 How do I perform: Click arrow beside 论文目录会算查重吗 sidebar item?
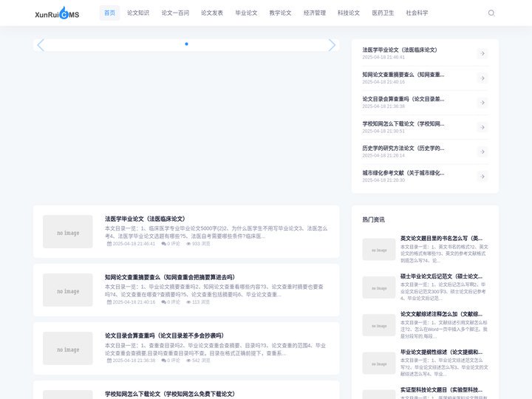pyautogui.click(x=482, y=103)
